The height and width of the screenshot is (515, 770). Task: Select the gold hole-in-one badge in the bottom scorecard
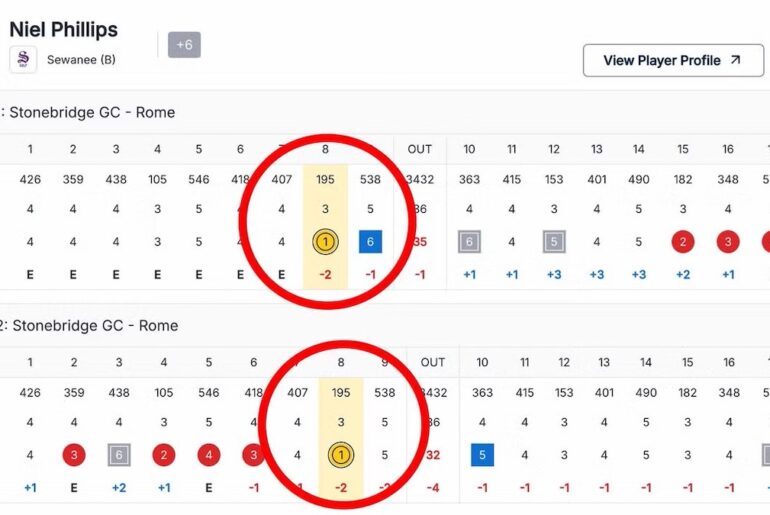pos(341,455)
